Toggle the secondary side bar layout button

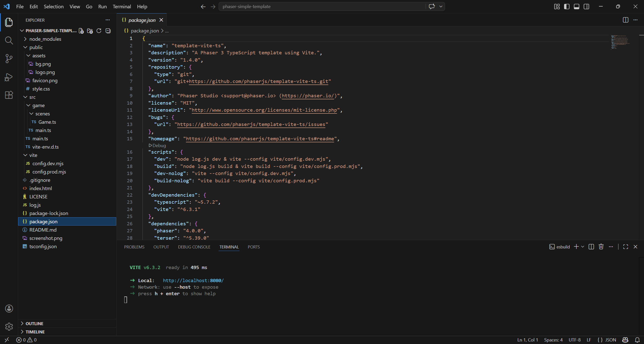coord(586,7)
